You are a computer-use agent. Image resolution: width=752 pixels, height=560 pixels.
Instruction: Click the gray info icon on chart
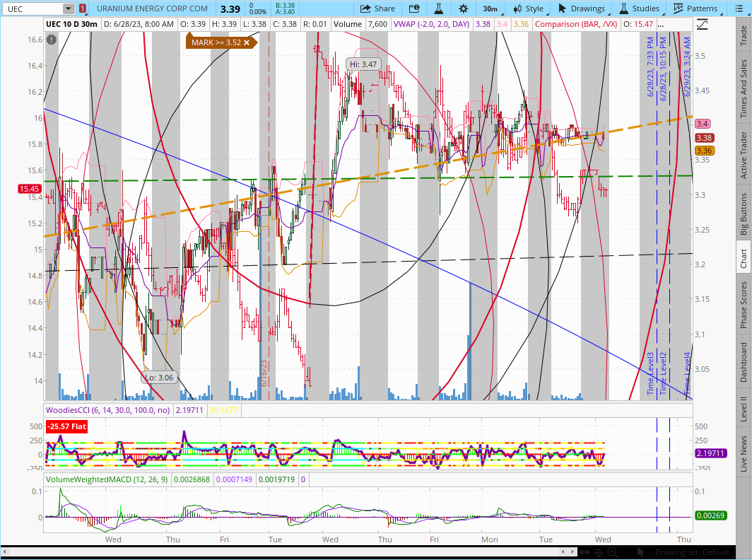(52, 40)
